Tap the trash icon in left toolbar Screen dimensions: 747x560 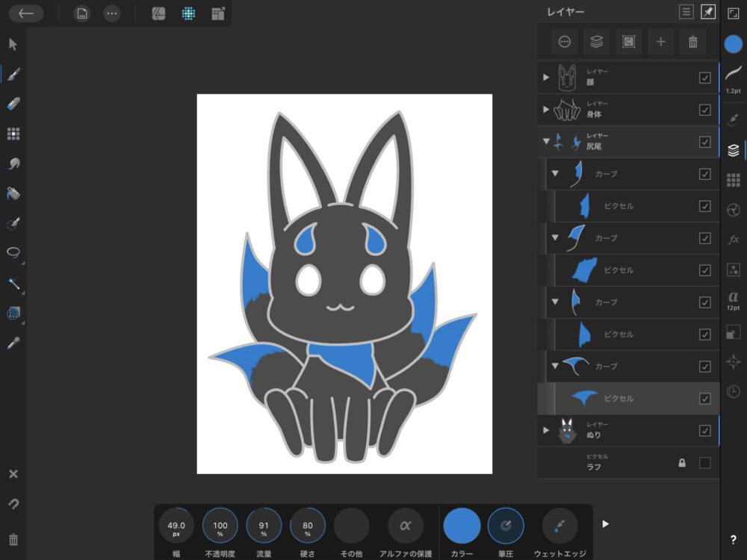pos(13,539)
